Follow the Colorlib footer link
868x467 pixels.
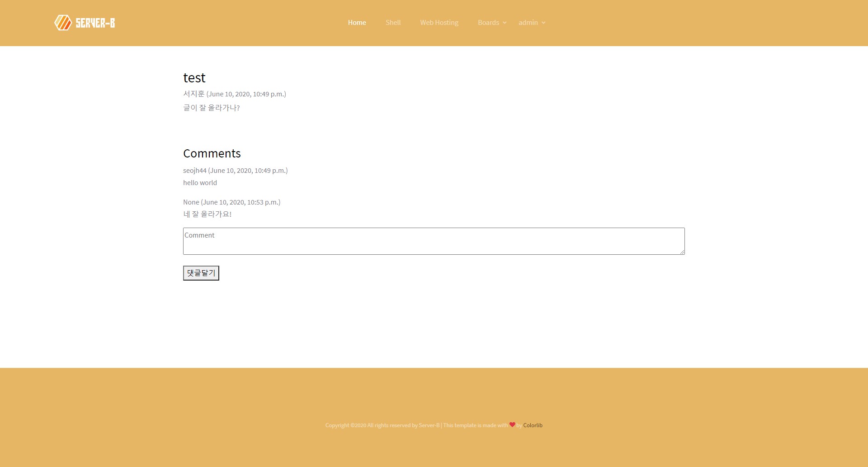pos(533,425)
